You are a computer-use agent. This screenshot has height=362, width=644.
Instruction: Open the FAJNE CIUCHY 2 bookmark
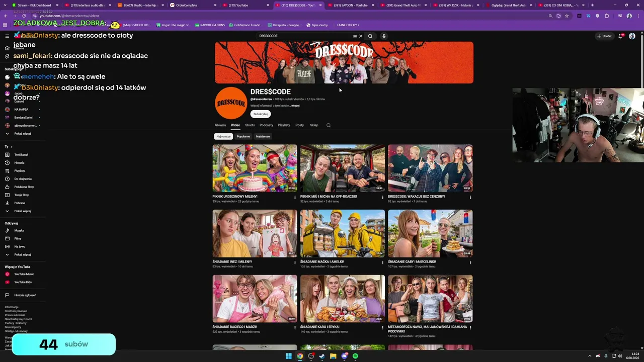[x=348, y=25]
